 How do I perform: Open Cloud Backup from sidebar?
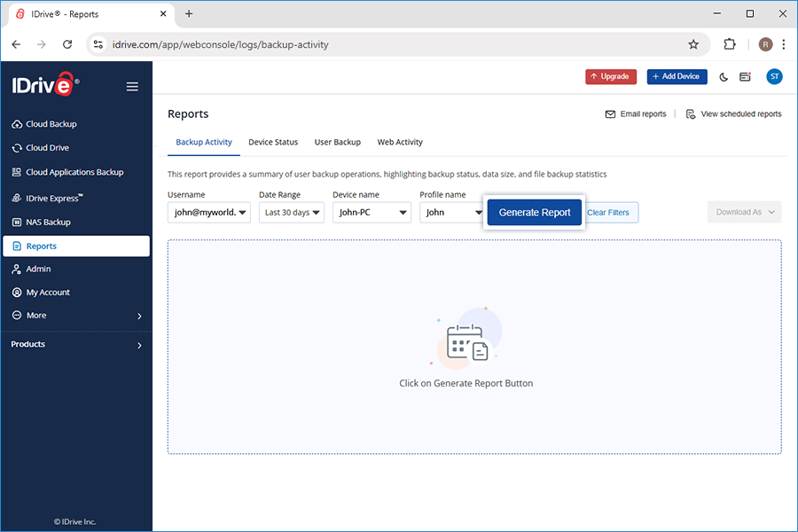pyautogui.click(x=44, y=124)
